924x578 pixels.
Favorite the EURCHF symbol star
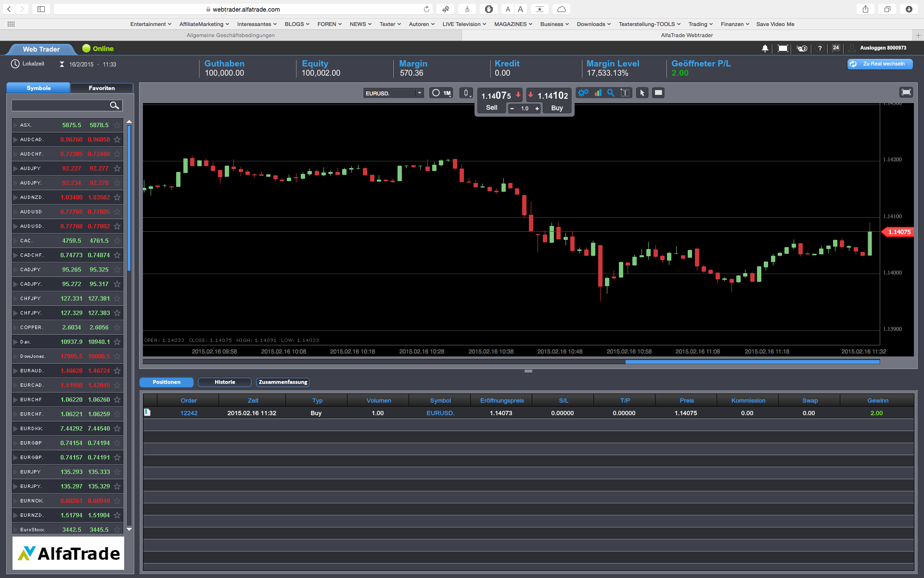[x=117, y=400]
